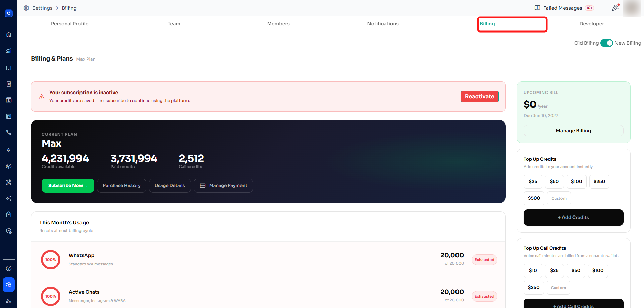Select the $25 call credits option
This screenshot has height=308, width=644.
[x=554, y=271]
